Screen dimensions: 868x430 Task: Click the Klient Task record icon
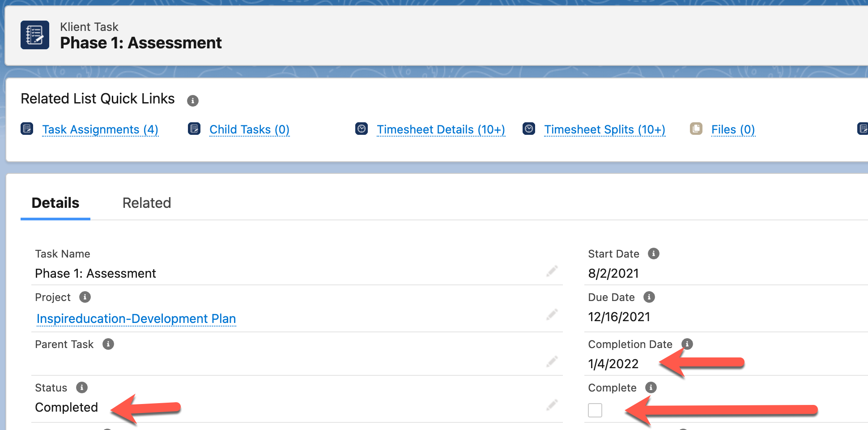pyautogui.click(x=34, y=35)
